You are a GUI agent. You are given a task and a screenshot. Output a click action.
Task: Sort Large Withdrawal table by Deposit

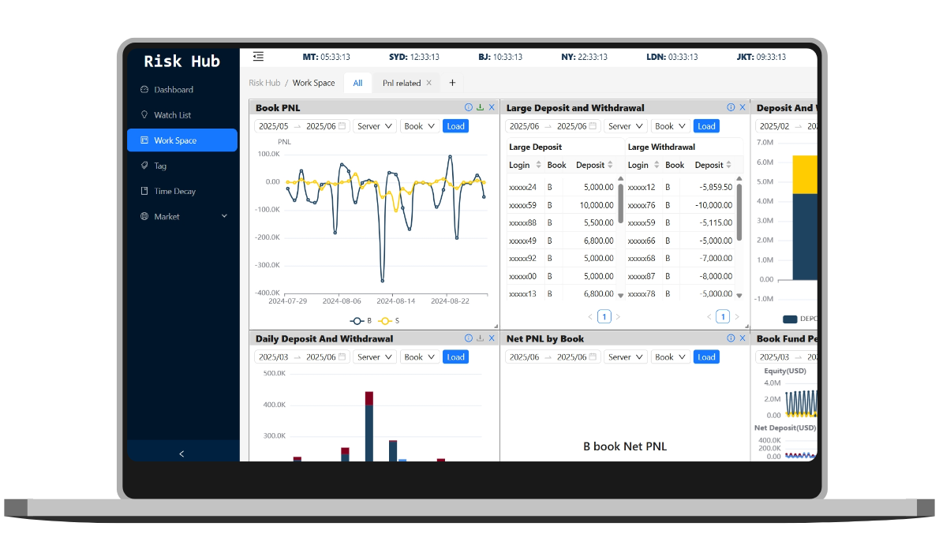729,165
